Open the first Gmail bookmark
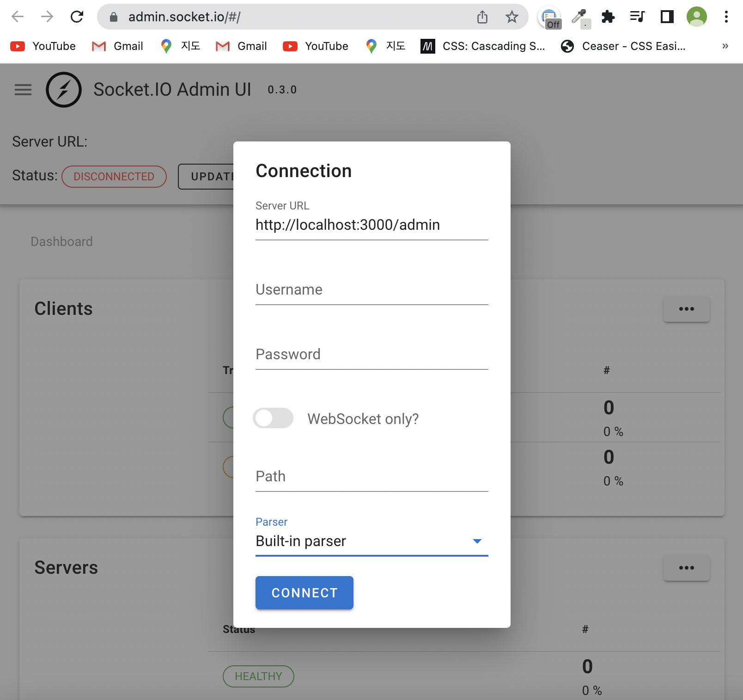Screen dimensions: 743x700 117,46
